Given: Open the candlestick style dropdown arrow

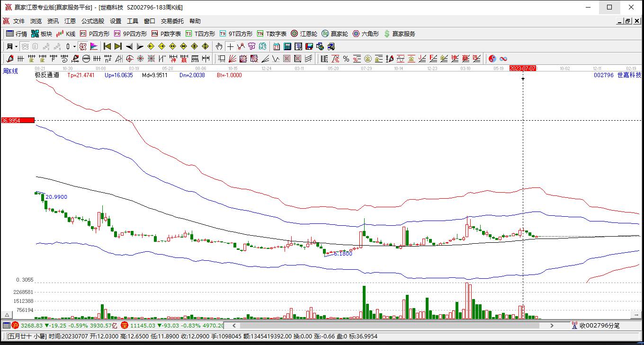Looking at the screenshot, I should coord(74,46).
